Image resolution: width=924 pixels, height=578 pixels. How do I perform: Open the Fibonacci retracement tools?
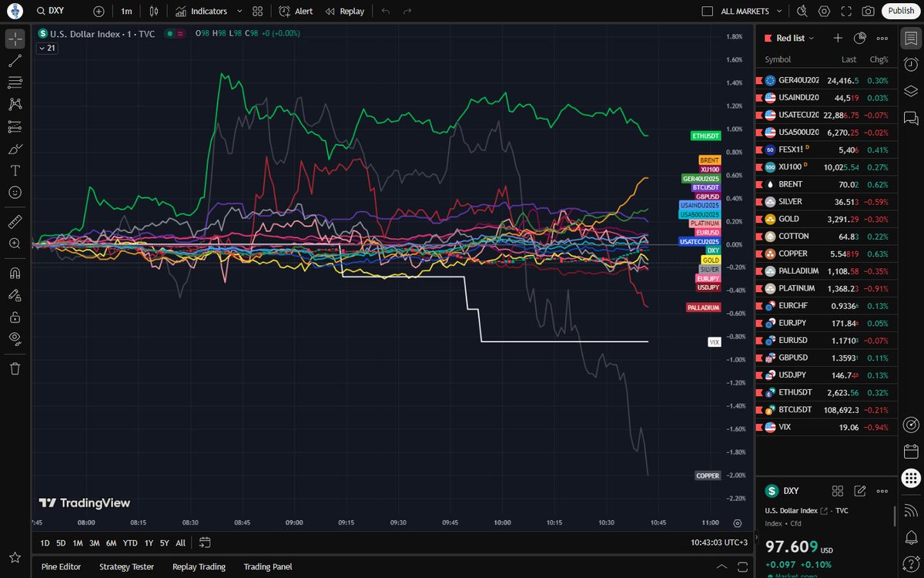pos(15,82)
